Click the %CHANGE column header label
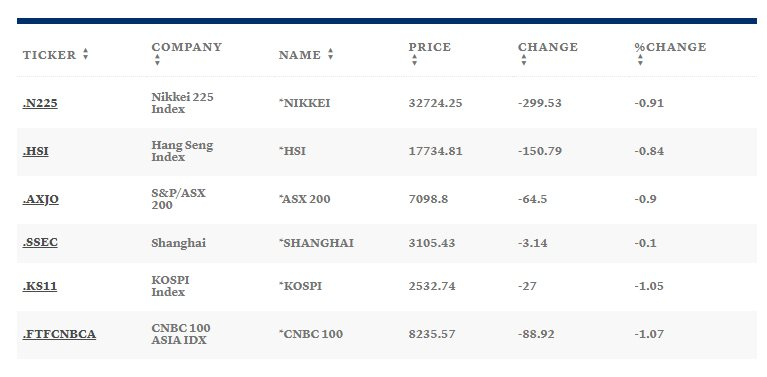Image resolution: width=767 pixels, height=377 pixels. point(671,47)
